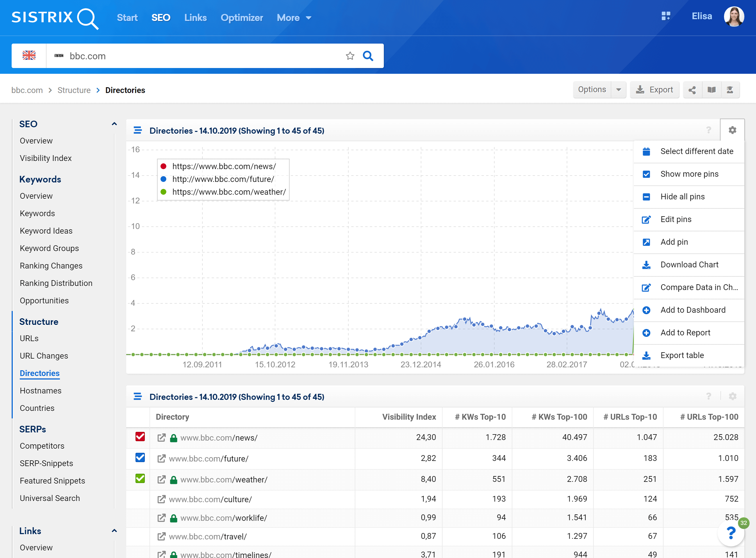Open Hostnames in sidebar
The image size is (756, 558).
tap(40, 391)
